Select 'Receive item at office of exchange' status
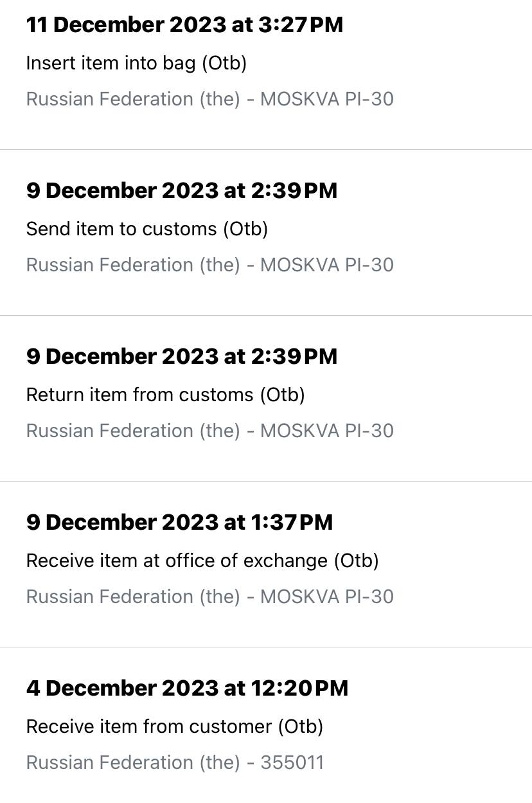 202,561
